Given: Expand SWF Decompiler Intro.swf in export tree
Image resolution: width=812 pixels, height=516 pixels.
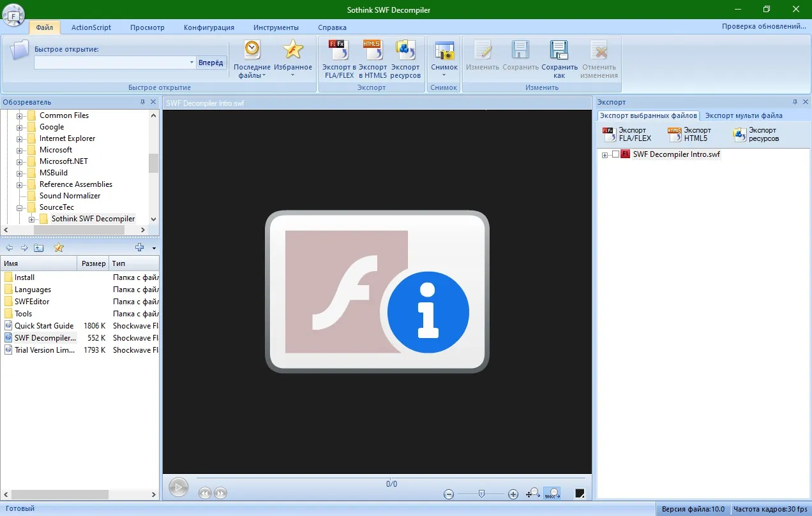Looking at the screenshot, I should click(x=605, y=154).
